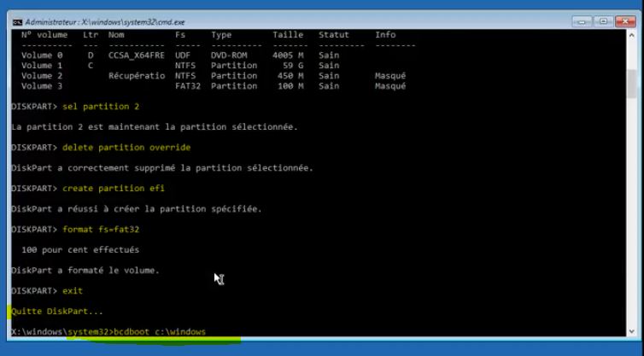Click the scrollbar down arrow

[x=632, y=331]
